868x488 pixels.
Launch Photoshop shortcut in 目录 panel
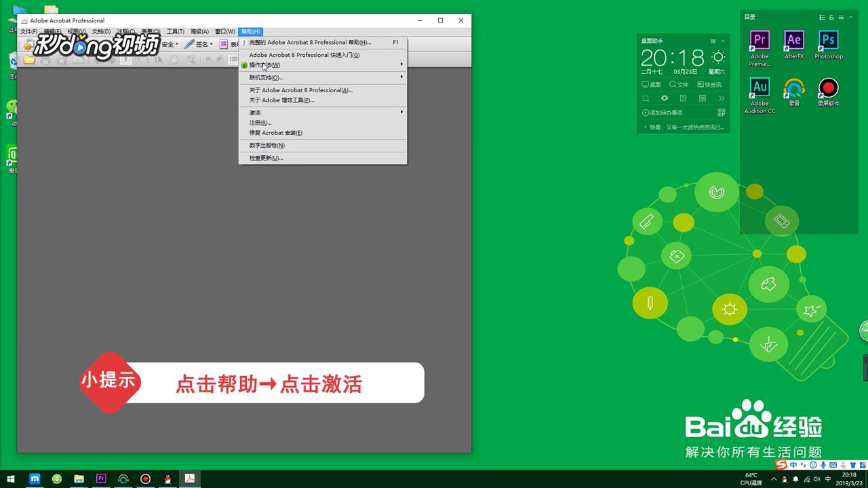pyautogui.click(x=829, y=45)
